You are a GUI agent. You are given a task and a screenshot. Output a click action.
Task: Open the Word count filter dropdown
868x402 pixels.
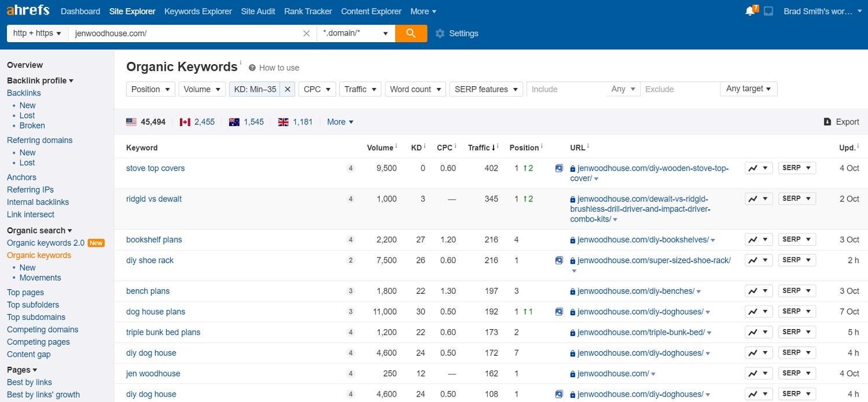coord(415,89)
